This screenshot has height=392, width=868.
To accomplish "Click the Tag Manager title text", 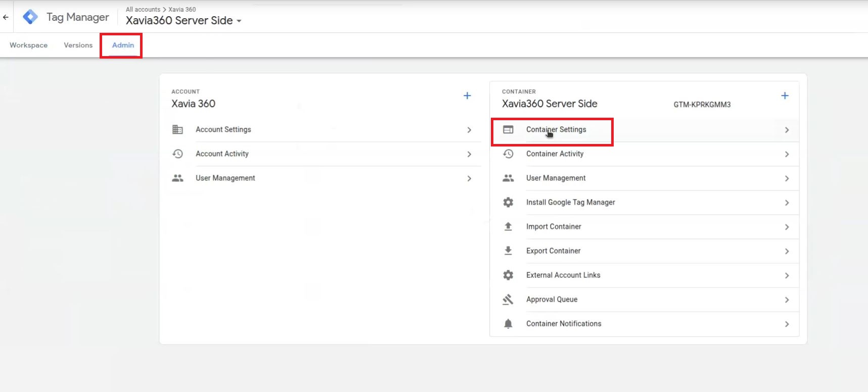I will click(78, 17).
